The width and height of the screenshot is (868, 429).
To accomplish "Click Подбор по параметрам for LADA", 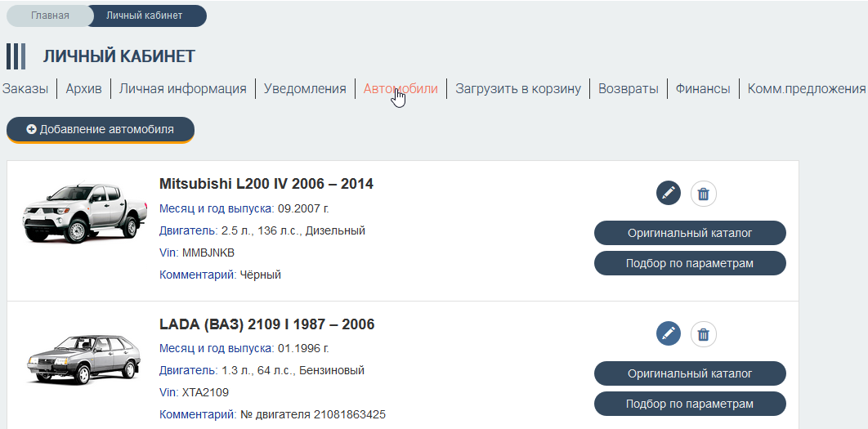I will tap(690, 404).
